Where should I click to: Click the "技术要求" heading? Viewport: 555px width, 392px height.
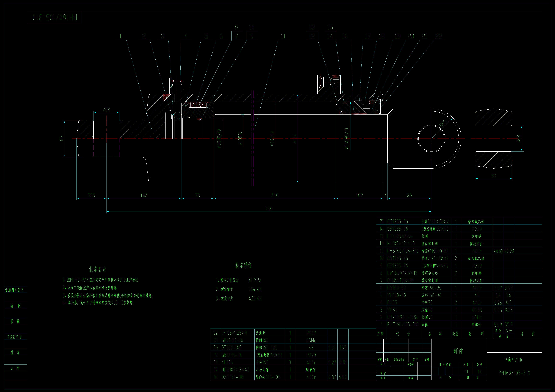click(x=98, y=269)
